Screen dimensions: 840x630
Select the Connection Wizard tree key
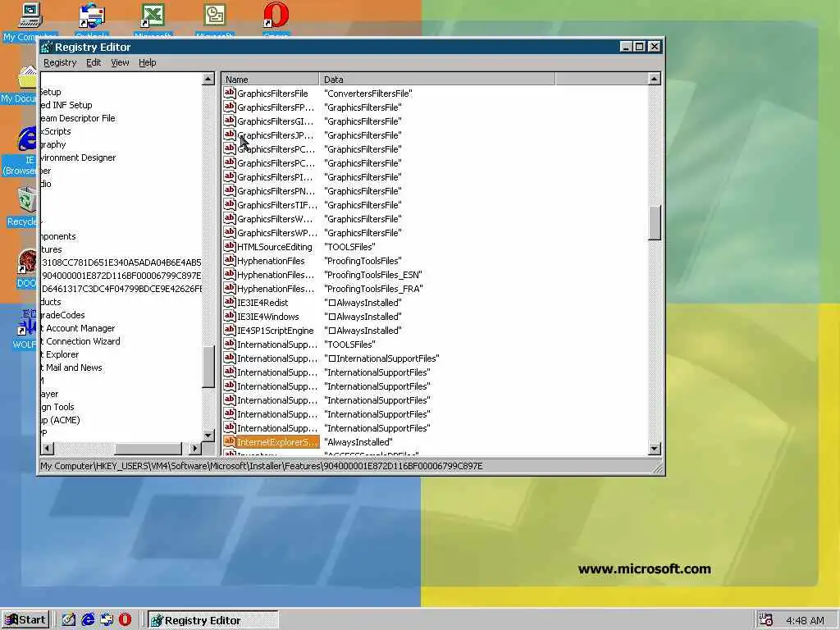[82, 341]
